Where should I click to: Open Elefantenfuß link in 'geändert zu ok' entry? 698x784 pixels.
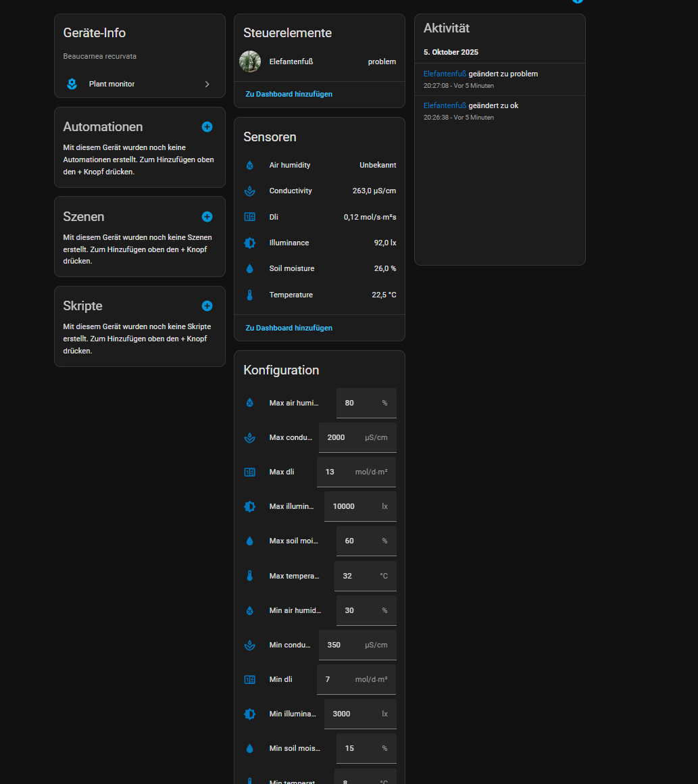point(445,105)
